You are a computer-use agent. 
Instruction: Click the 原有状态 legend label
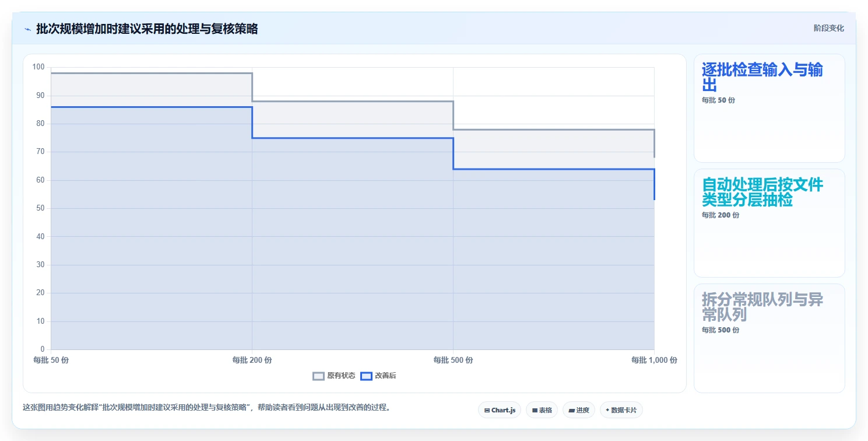pyautogui.click(x=341, y=376)
